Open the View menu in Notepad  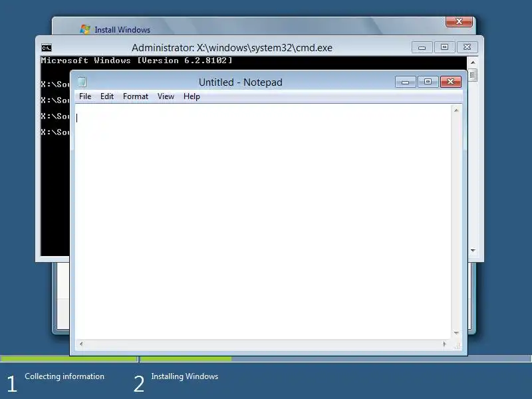pos(166,96)
